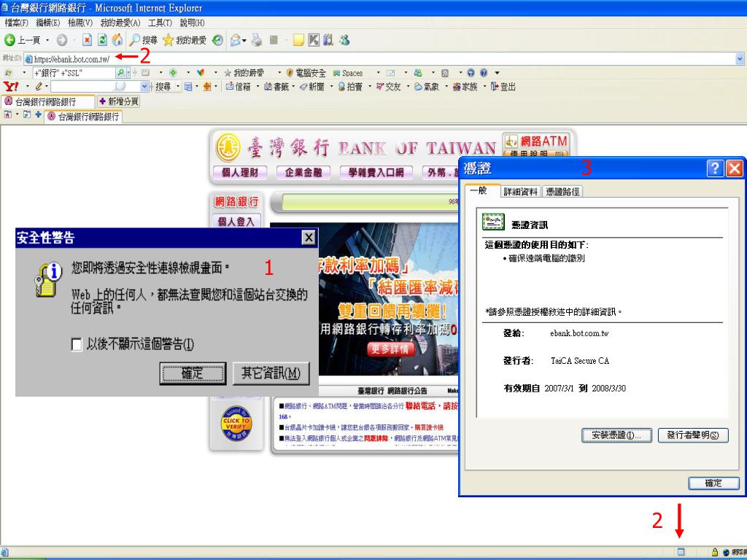Click the RSS feed icon on toolbar
The width and height of the screenshot is (747, 560).
(x=445, y=73)
